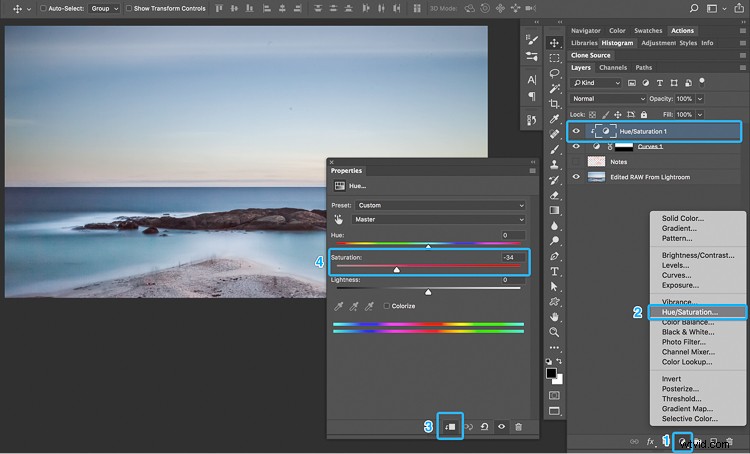Viewport: 750px width, 454px height.
Task: Select the Crop tool
Action: [x=554, y=104]
